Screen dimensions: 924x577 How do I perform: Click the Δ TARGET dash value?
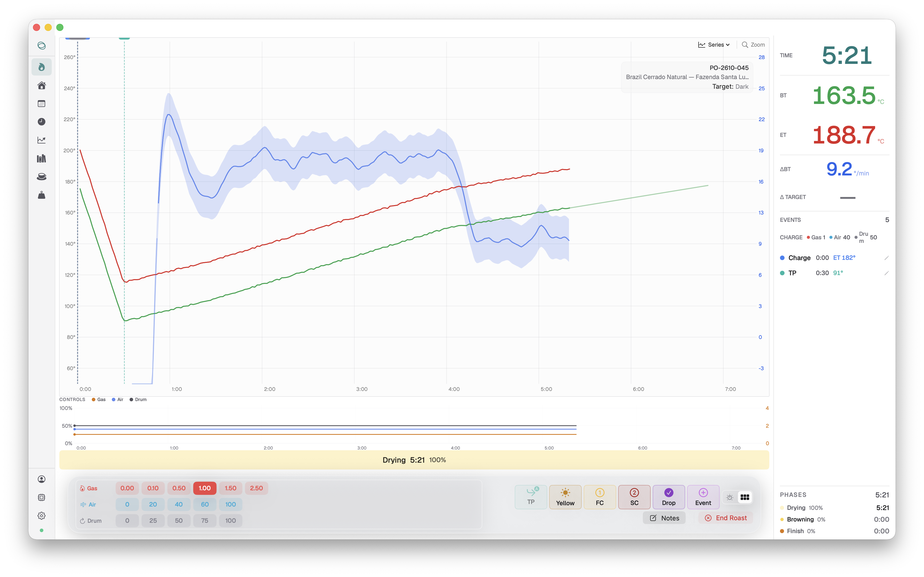tap(848, 198)
